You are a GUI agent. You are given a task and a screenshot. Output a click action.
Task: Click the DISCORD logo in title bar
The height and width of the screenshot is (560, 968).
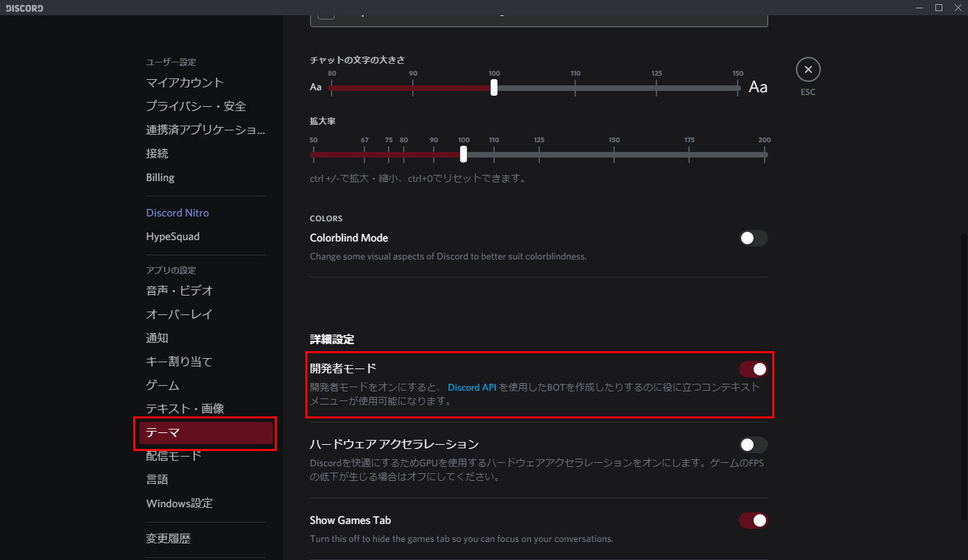pyautogui.click(x=24, y=8)
